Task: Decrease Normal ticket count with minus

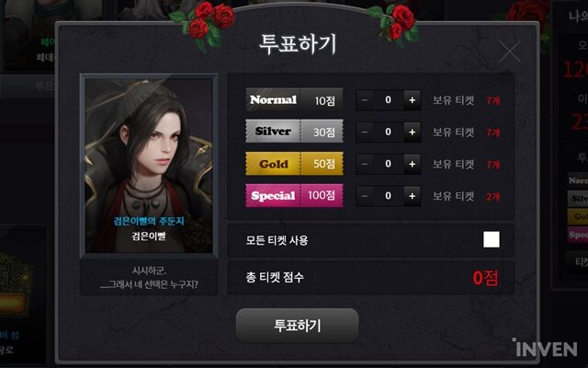Action: click(365, 100)
